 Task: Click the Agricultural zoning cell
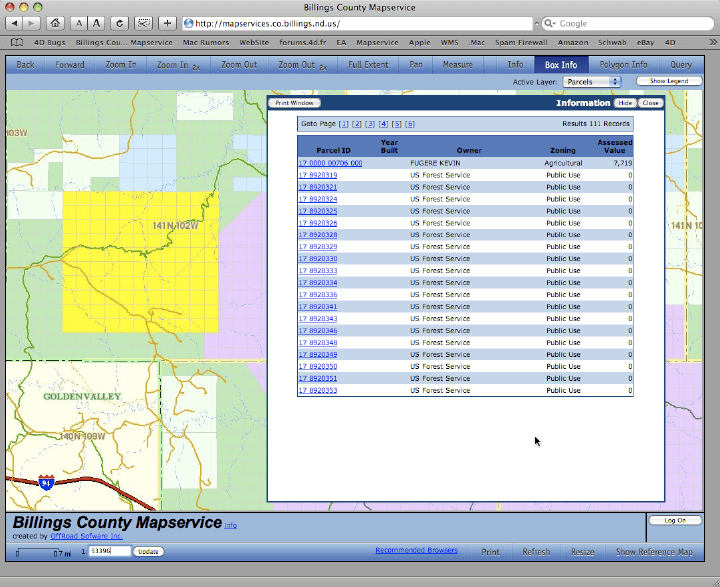563,163
